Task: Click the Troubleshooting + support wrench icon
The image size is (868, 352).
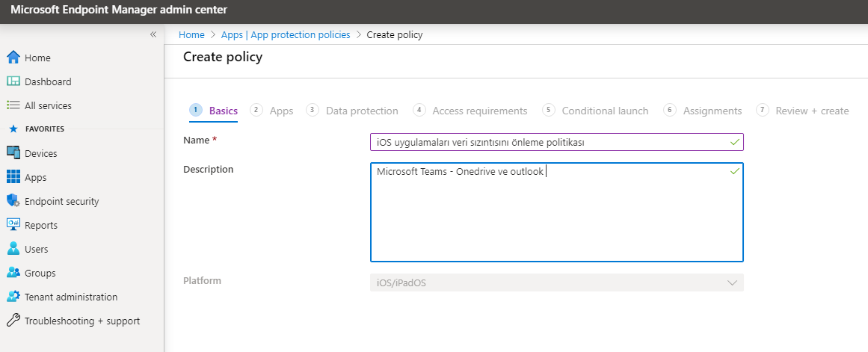Action: tap(13, 321)
